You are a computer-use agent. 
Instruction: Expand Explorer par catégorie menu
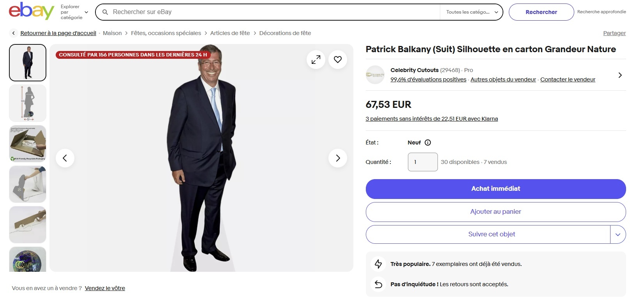coord(74,12)
